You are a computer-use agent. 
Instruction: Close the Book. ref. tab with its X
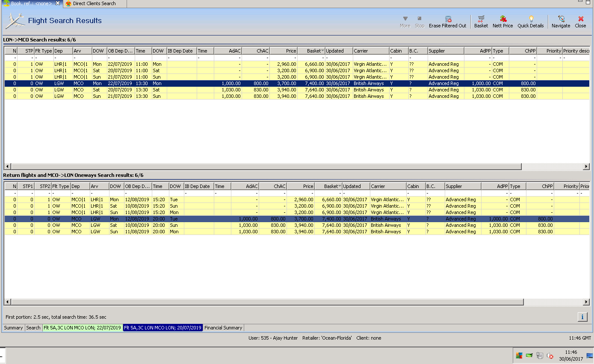click(x=58, y=3)
